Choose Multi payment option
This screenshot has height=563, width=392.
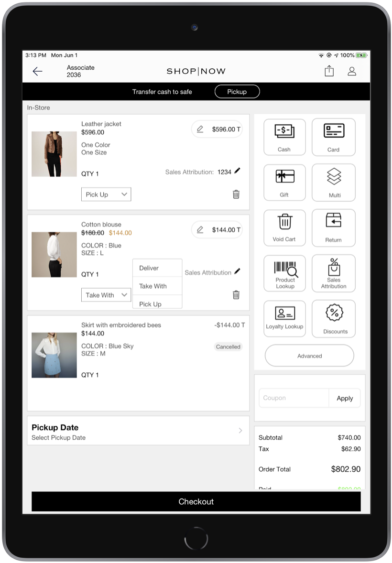tap(333, 183)
